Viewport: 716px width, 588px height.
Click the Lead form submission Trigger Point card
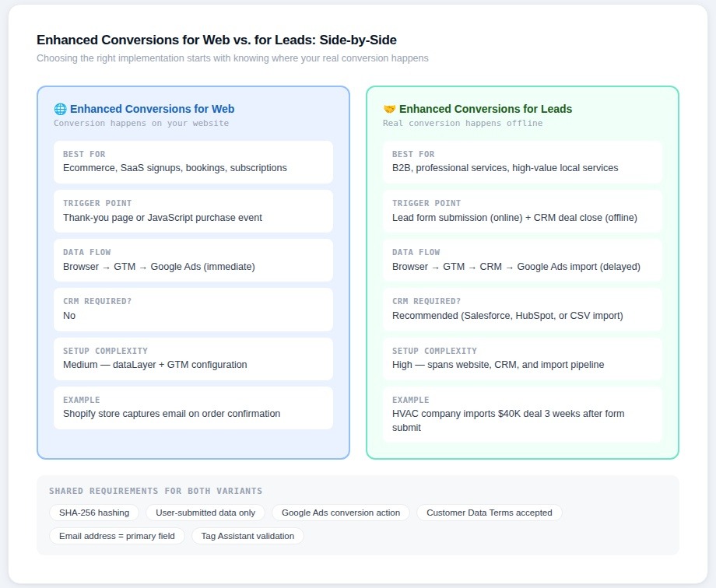click(522, 211)
